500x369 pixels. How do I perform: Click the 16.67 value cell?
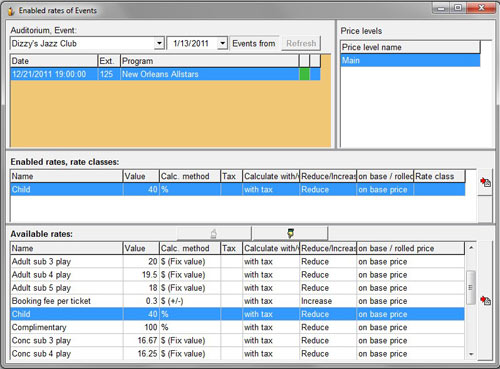pos(141,340)
